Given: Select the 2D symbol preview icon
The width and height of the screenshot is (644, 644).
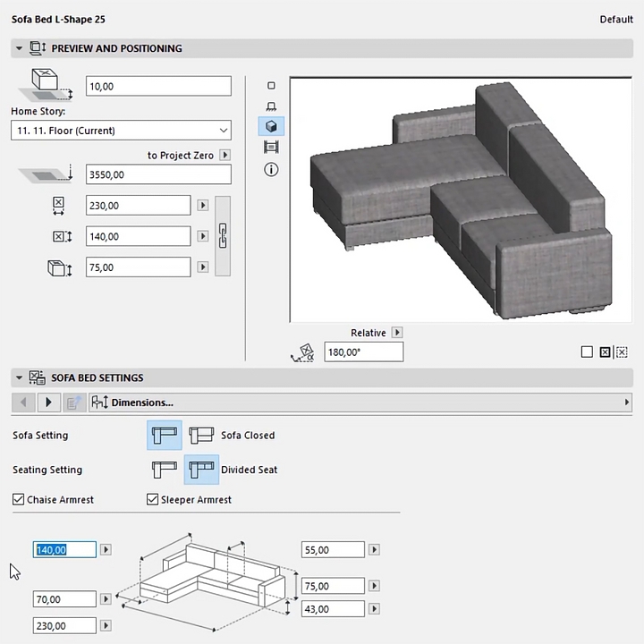Looking at the screenshot, I should click(271, 86).
